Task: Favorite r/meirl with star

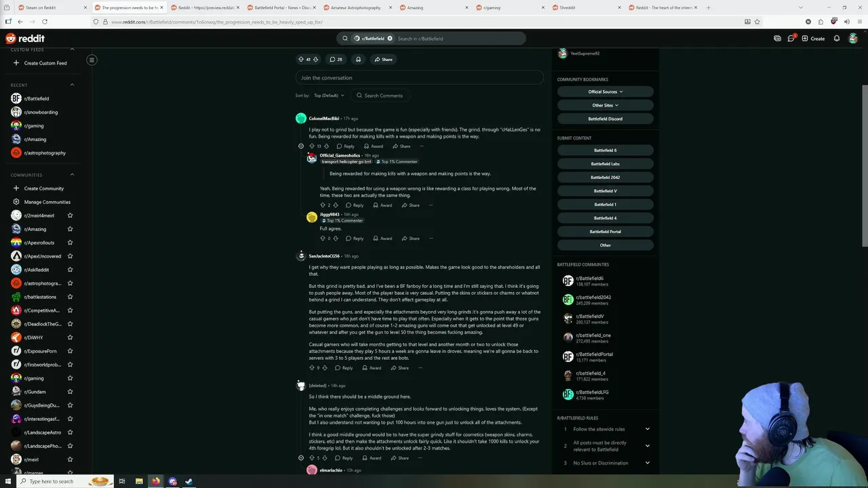Action: [x=70, y=460]
